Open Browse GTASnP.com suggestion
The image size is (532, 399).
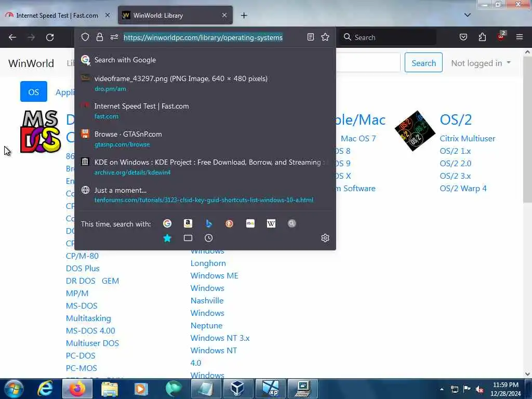coord(205,139)
